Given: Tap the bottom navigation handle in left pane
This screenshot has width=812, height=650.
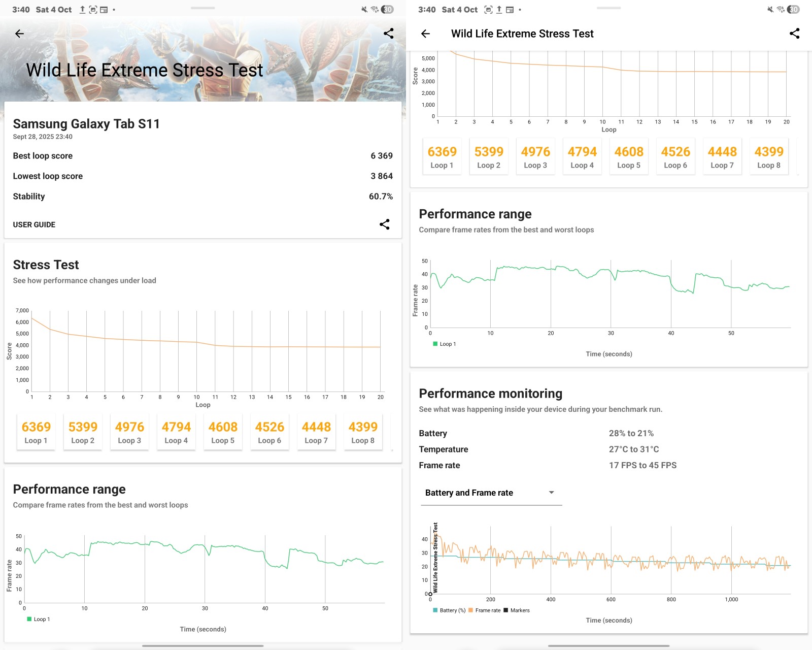Looking at the screenshot, I should click(203, 646).
